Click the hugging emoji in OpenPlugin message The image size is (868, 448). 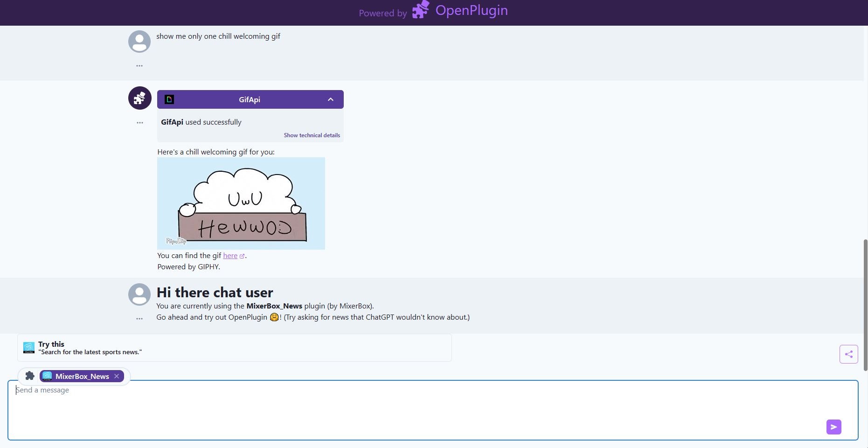click(x=274, y=317)
